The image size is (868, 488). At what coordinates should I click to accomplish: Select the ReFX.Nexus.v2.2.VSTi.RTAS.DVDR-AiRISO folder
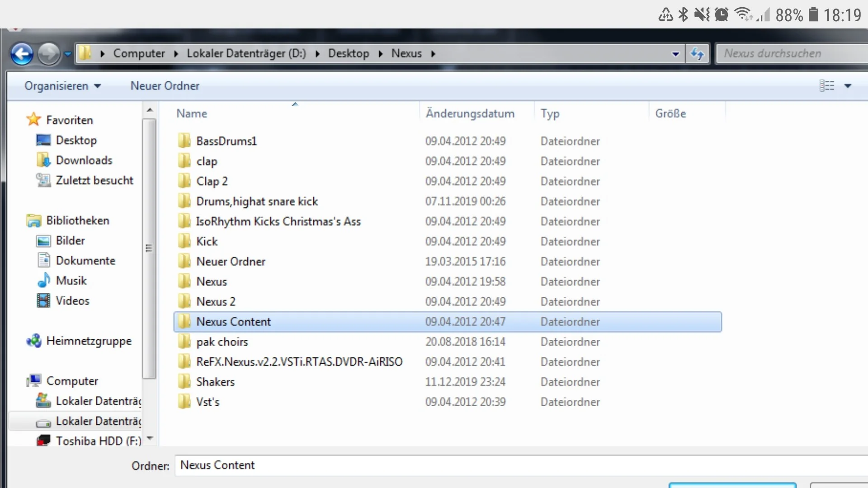pyautogui.click(x=299, y=362)
